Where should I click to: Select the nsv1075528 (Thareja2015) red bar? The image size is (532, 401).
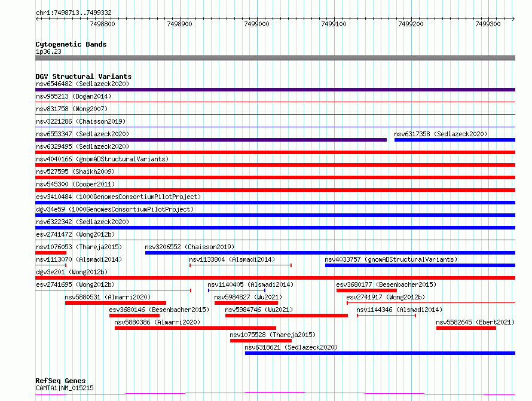(x=261, y=341)
